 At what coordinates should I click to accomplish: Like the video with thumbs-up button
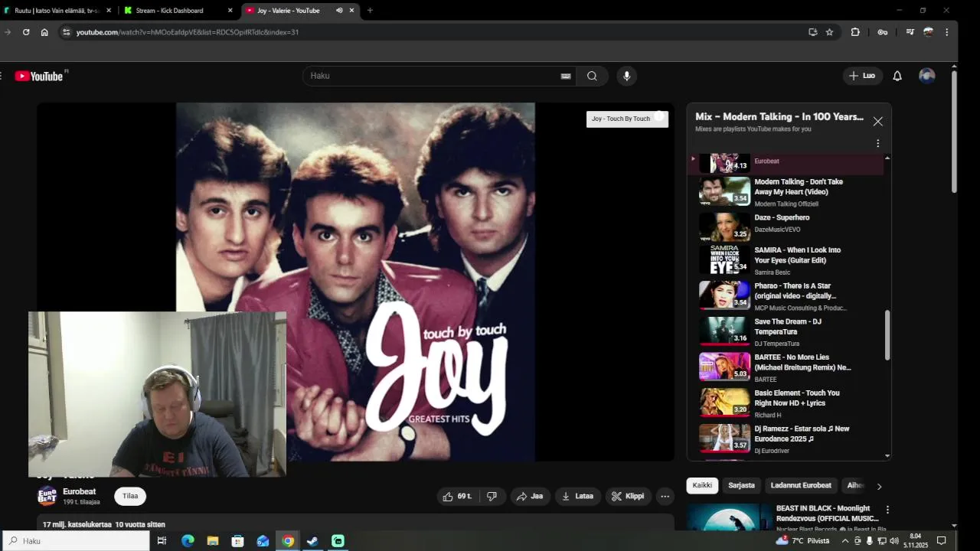tap(456, 497)
